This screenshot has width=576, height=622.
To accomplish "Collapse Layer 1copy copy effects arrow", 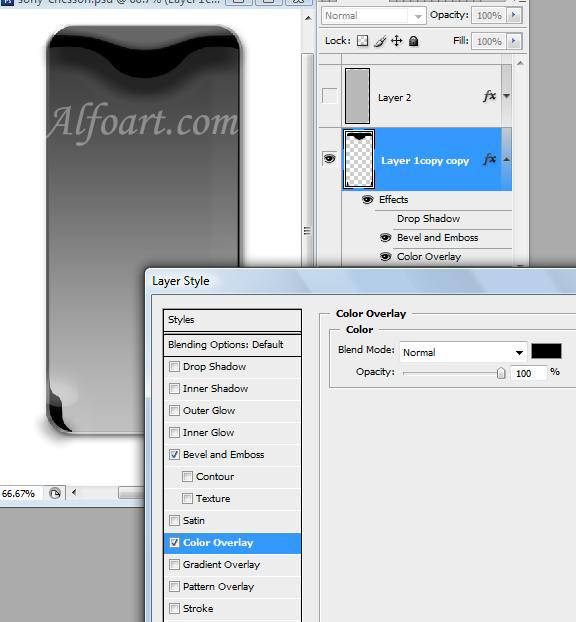I will click(x=507, y=159).
